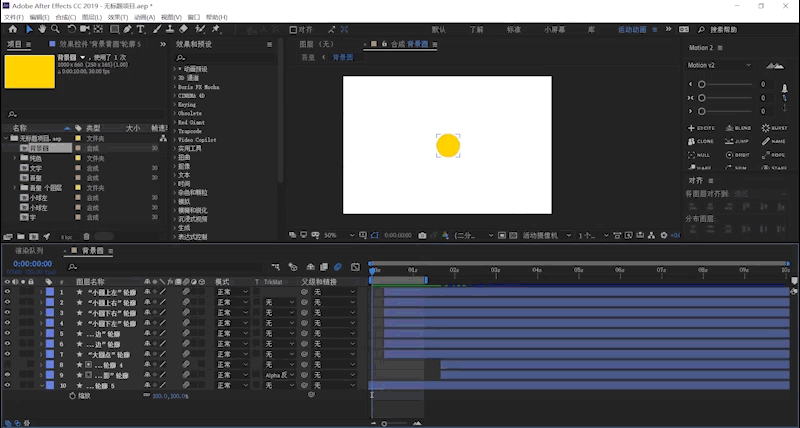This screenshot has height=428, width=800.
Task: Select the Hand tool in the toolbar
Action: 43,30
